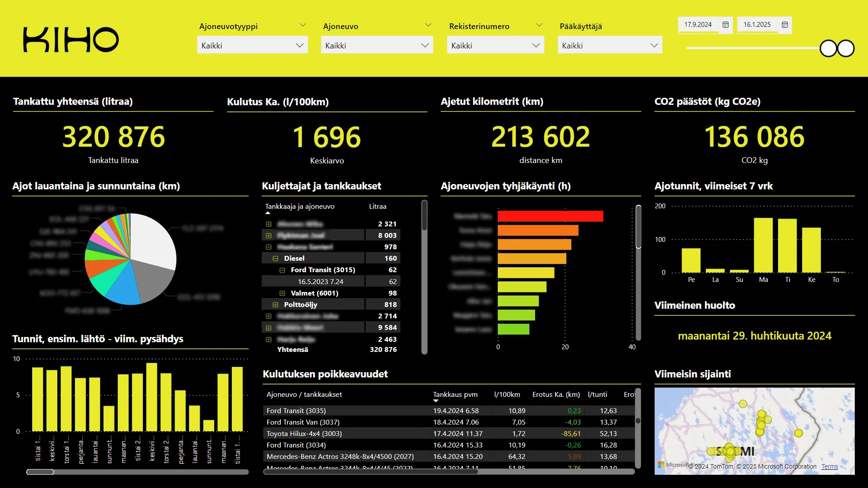The height and width of the screenshot is (488, 868).
Task: Click the Yhteensä total row
Action: coord(331,349)
